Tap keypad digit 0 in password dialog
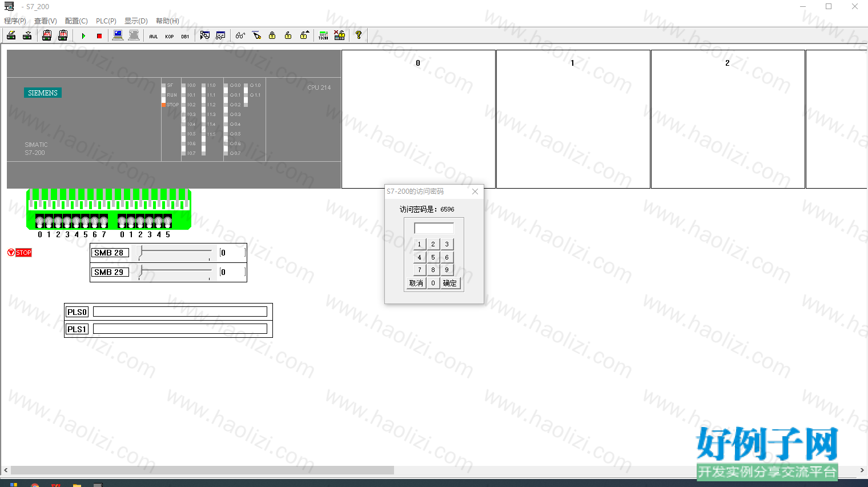 pos(433,283)
